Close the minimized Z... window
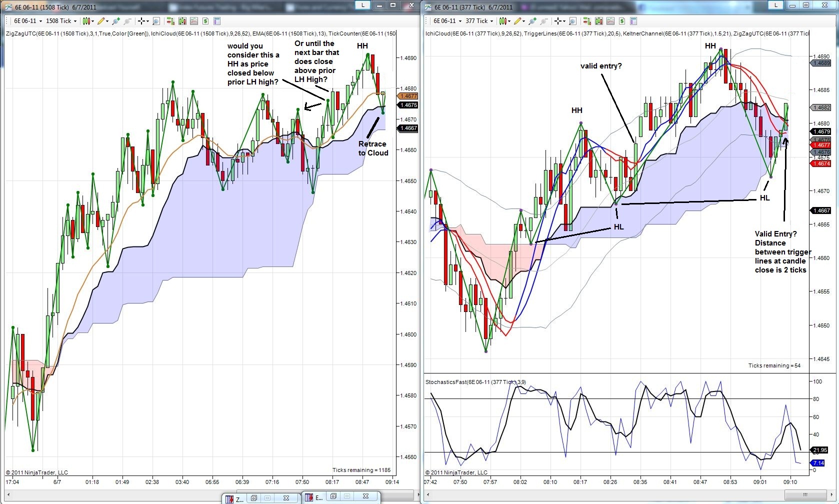The image size is (839, 504). click(x=286, y=498)
